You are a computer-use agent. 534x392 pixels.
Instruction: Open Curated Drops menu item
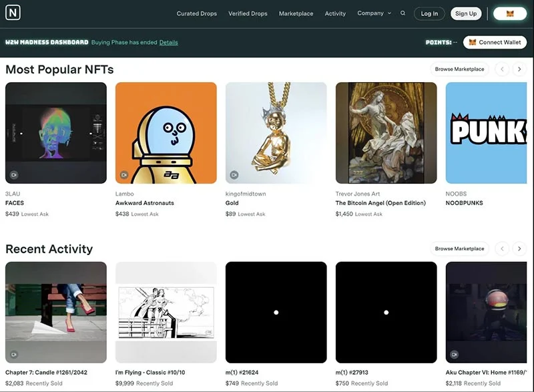(196, 13)
